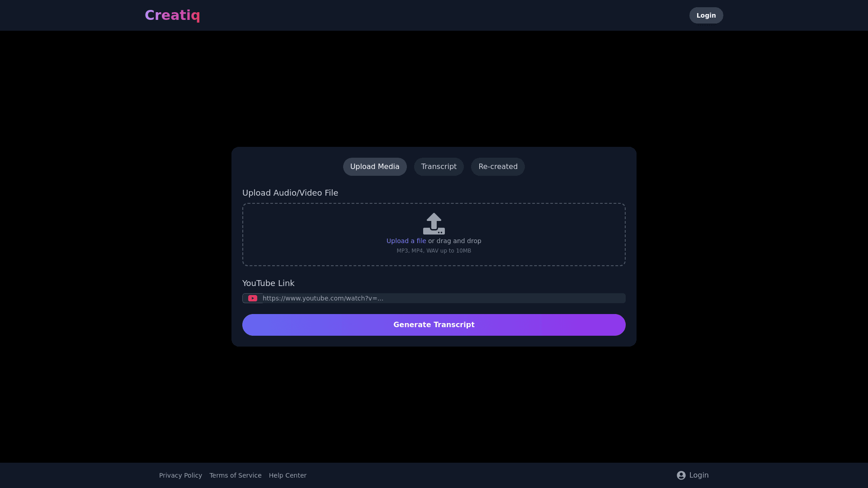The width and height of the screenshot is (868, 488).
Task: Click the 'Upload Audio/Video File' label
Action: tap(290, 193)
